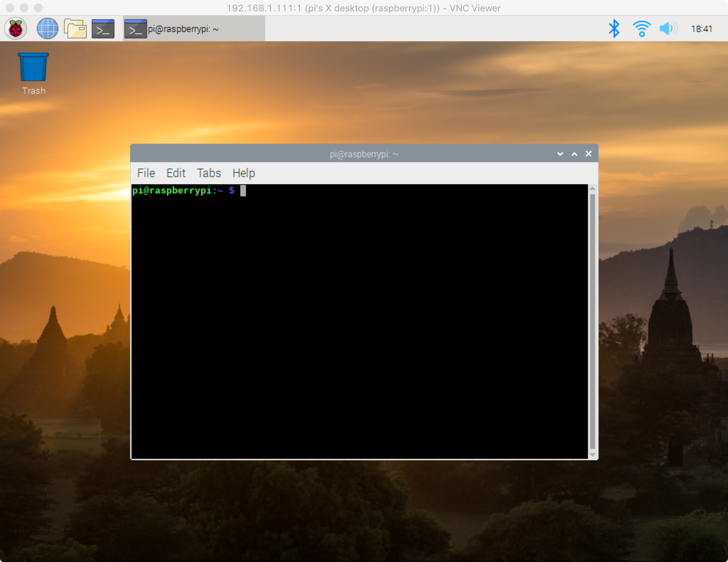
Task: Click the volume speaker icon
Action: click(x=668, y=28)
